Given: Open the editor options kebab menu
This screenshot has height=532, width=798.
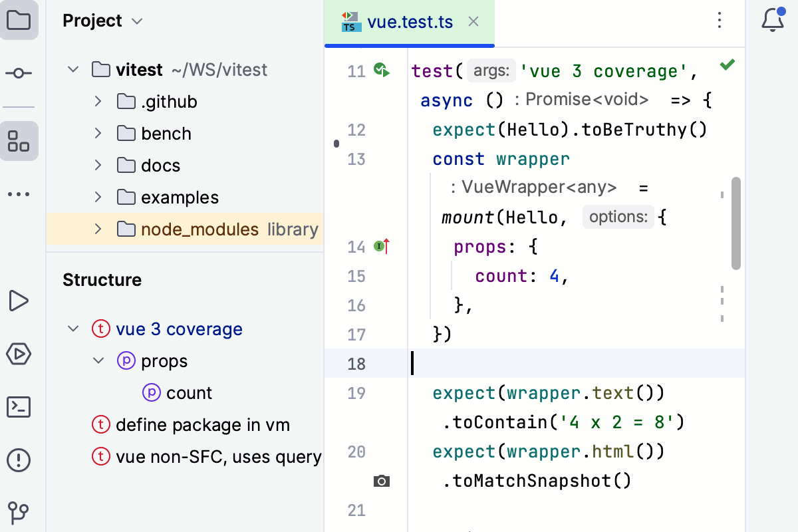Looking at the screenshot, I should (x=720, y=21).
